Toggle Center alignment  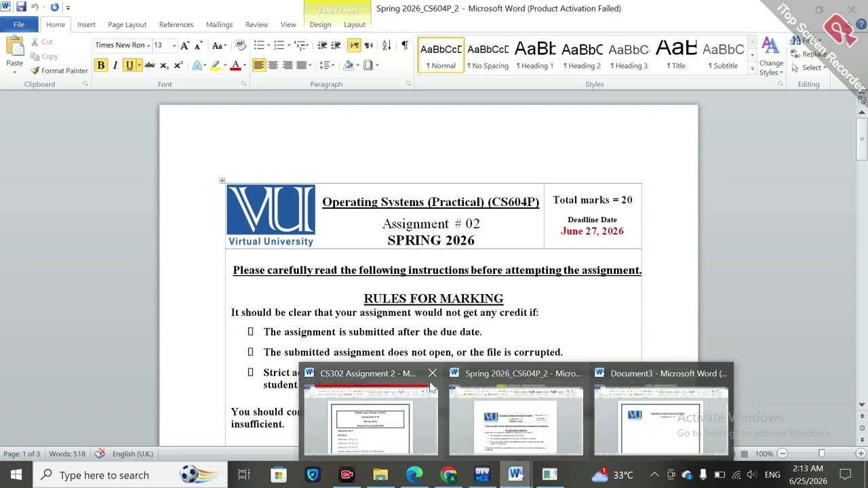(273, 65)
